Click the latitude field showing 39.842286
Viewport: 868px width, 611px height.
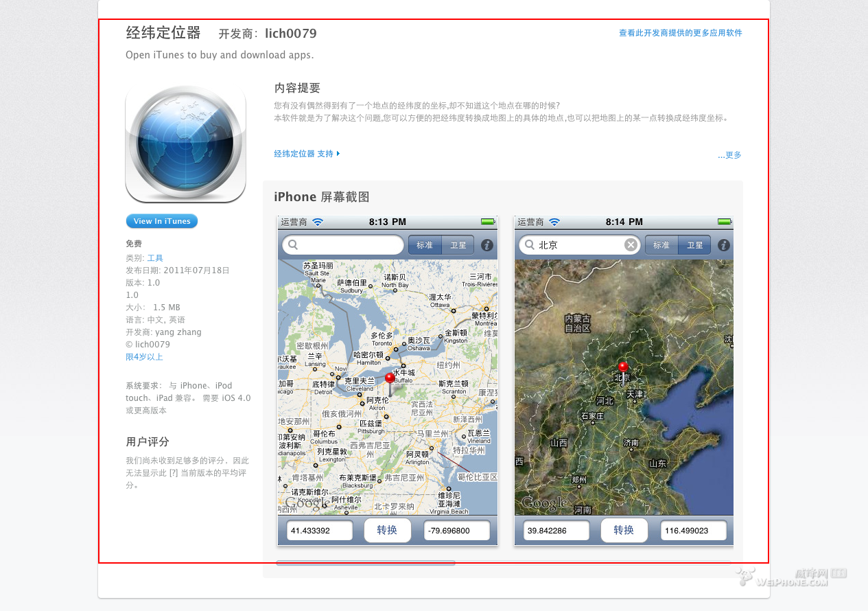556,531
